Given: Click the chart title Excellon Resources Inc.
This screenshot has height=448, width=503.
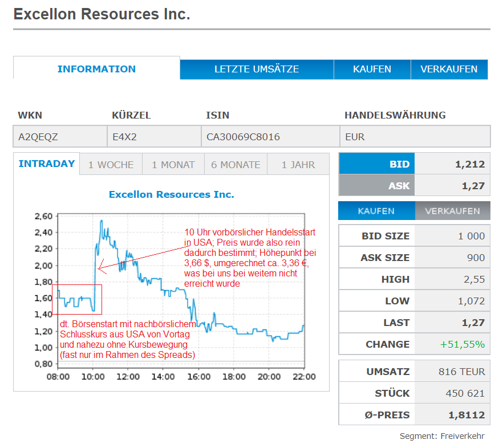Looking at the screenshot, I should tap(171, 194).
